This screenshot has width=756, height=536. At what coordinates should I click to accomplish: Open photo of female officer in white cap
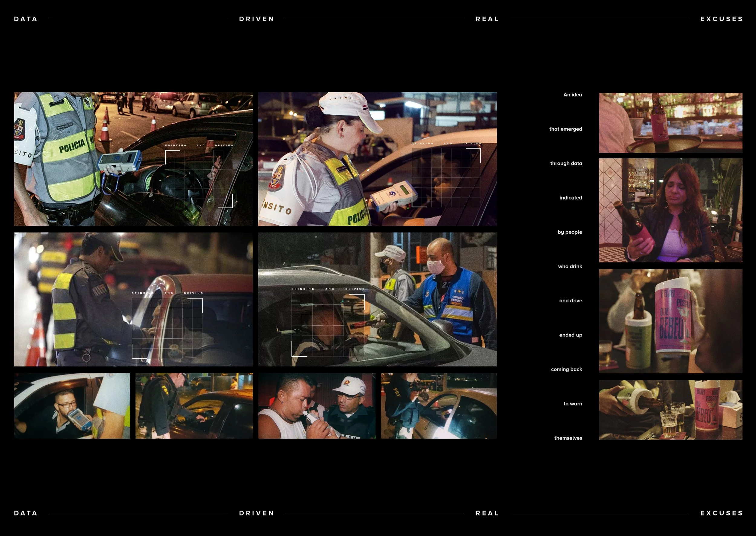coord(377,159)
